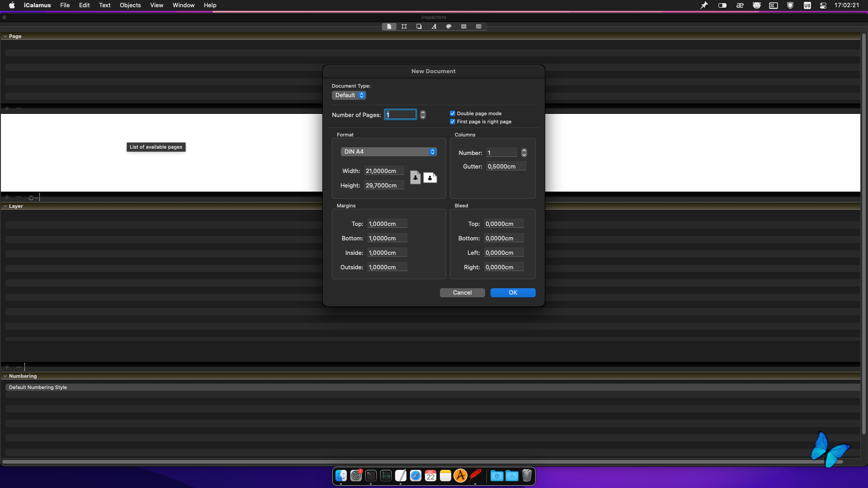The height and width of the screenshot is (488, 868).
Task: Open the Document Type dropdown
Action: tap(349, 95)
